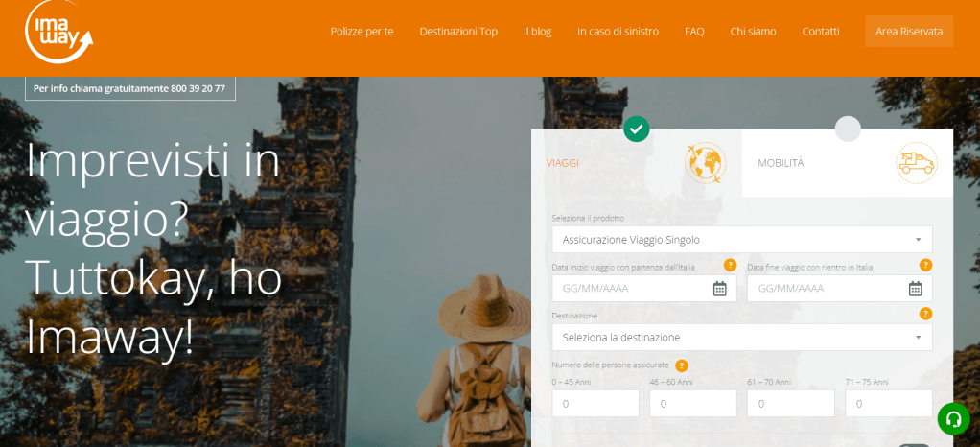Click the Imaway logo

click(x=58, y=33)
